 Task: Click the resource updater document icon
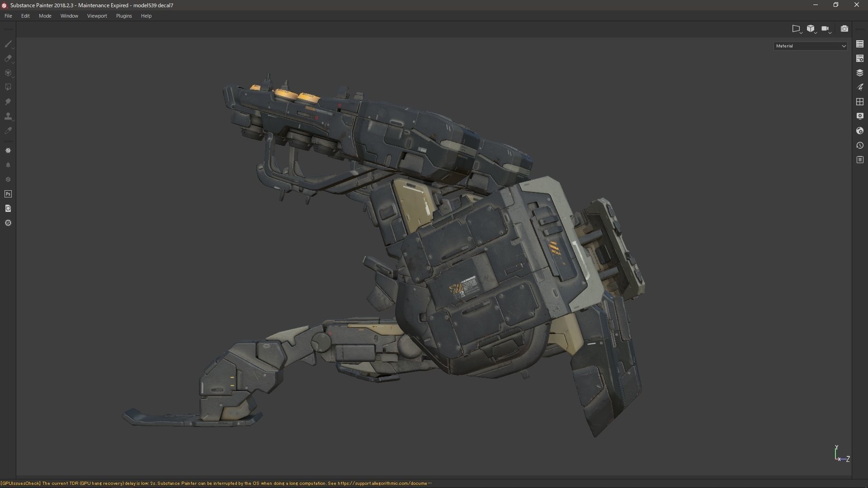8,208
